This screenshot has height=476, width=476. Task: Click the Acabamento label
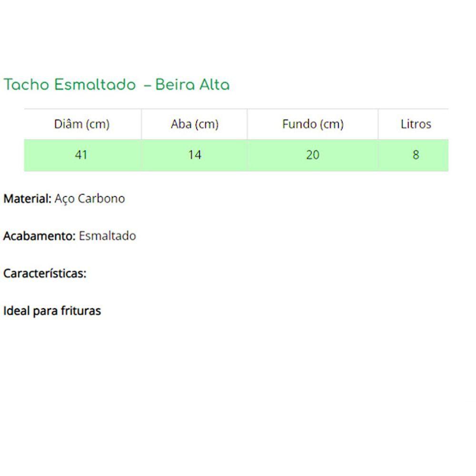coord(39,236)
